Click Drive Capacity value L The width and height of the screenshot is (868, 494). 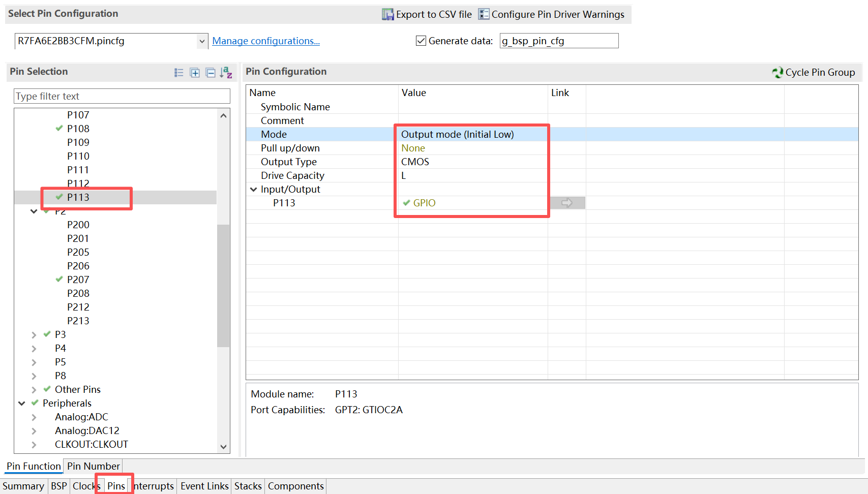[404, 175]
